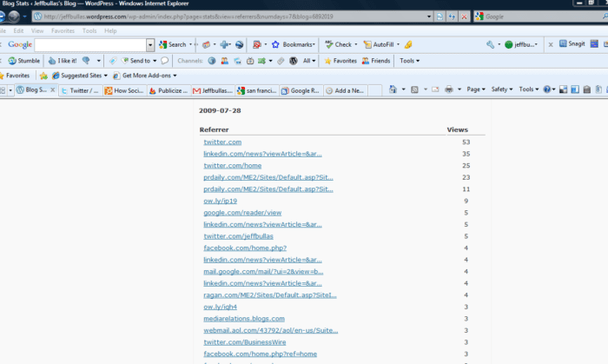Image resolution: width=608 pixels, height=364 pixels.
Task: Click the jeffbu... Google account button
Action: [x=521, y=44]
